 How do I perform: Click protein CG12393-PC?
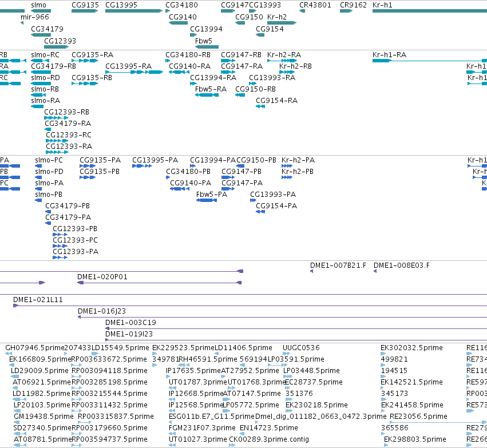coord(75,240)
